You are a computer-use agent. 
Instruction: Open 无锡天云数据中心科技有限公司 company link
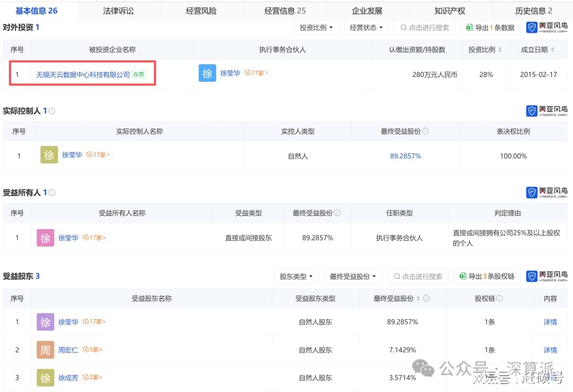83,74
